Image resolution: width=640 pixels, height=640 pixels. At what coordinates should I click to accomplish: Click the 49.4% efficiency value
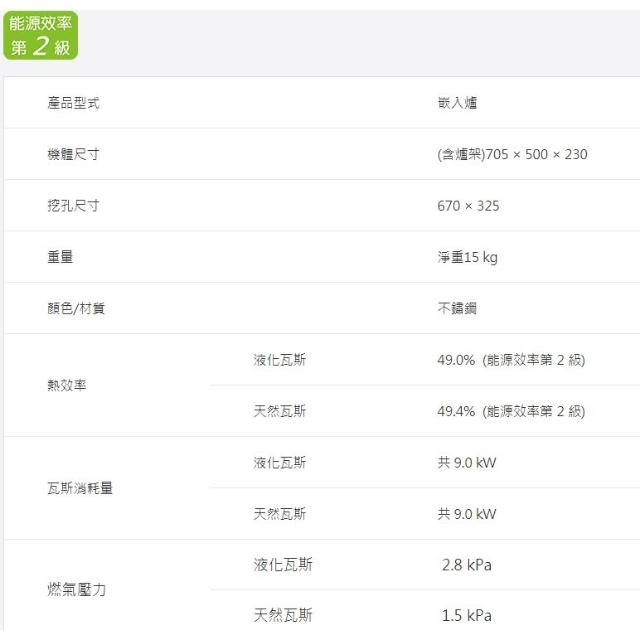tap(456, 411)
